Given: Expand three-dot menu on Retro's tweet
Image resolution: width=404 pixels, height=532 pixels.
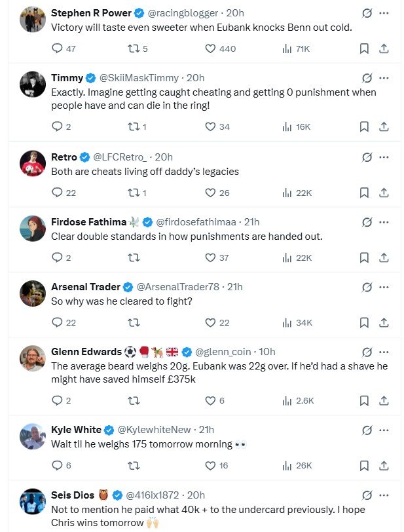Looking at the screenshot, I should 384,157.
